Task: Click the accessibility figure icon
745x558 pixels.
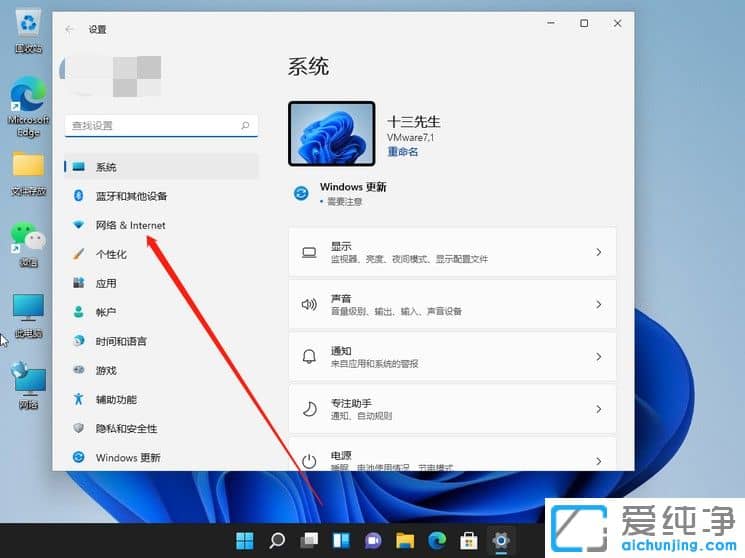Action: [x=78, y=399]
